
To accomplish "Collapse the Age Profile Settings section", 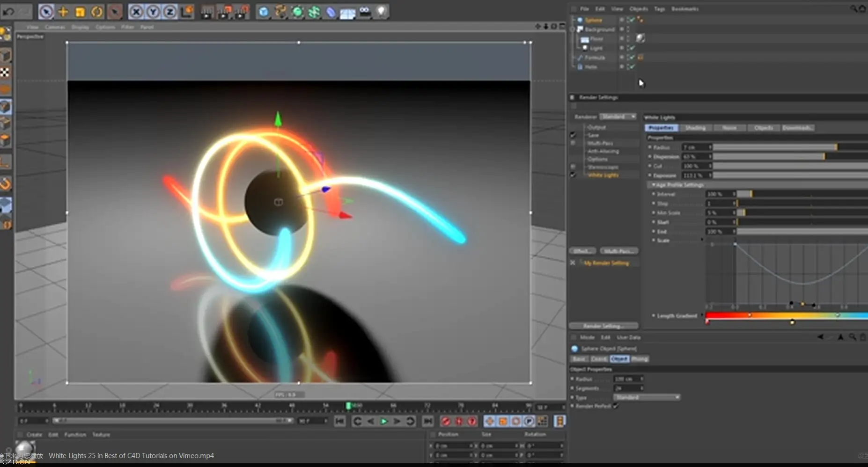I will click(654, 185).
